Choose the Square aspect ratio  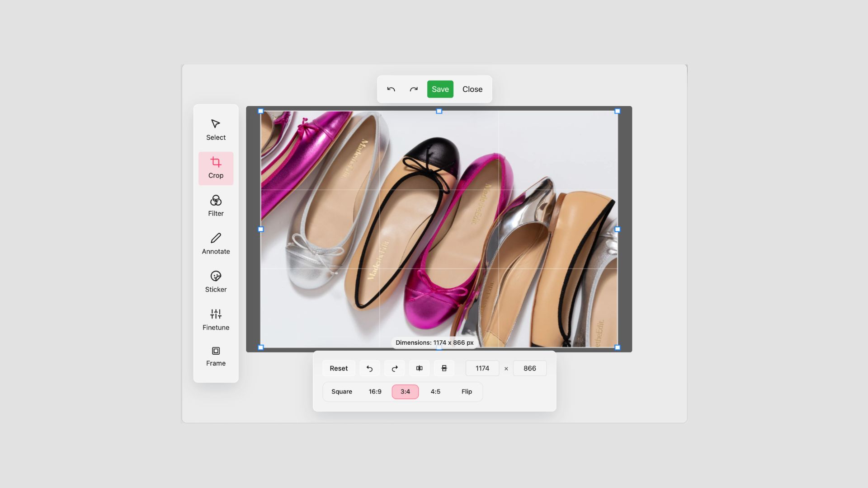341,392
